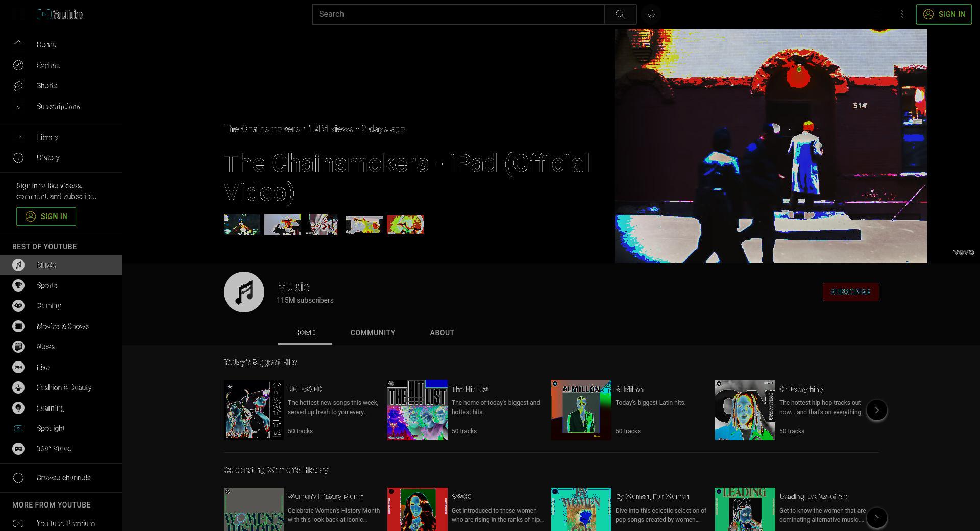Screen dimensions: 980x531
Task: Click The Chainsmokers channel name
Action: (261, 129)
